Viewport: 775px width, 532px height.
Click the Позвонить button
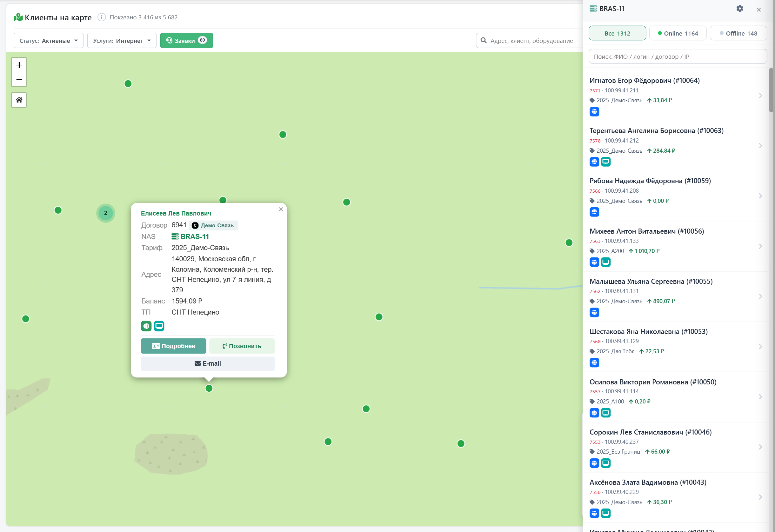coord(242,346)
